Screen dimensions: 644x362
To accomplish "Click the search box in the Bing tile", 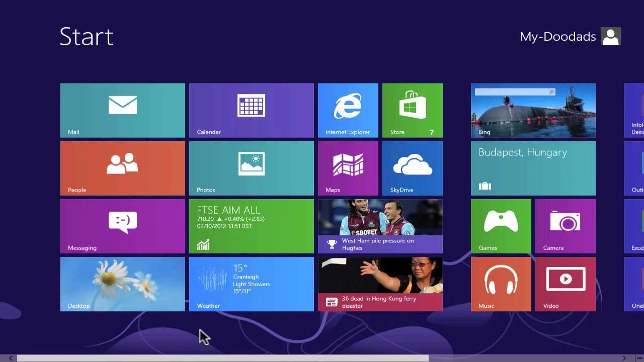I will 515,92.
